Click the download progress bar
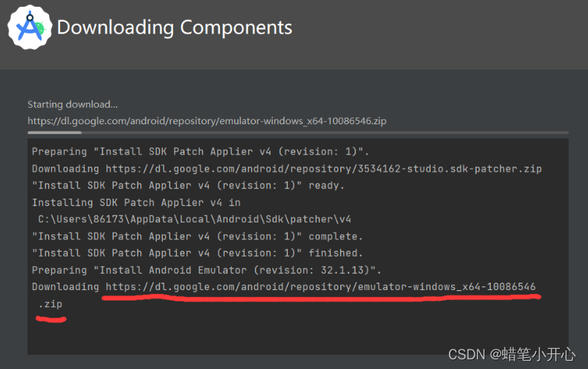This screenshot has width=588, height=369. [x=298, y=132]
